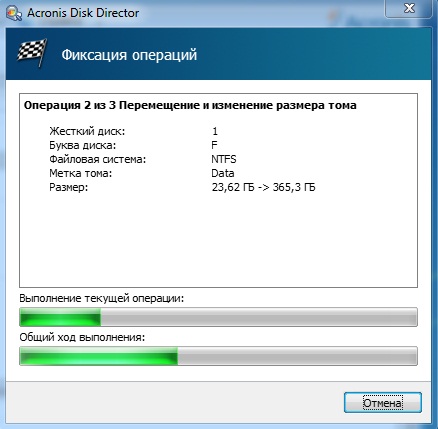
Task: Click the 'Общий ход выполнения:' label
Action: pos(82,337)
